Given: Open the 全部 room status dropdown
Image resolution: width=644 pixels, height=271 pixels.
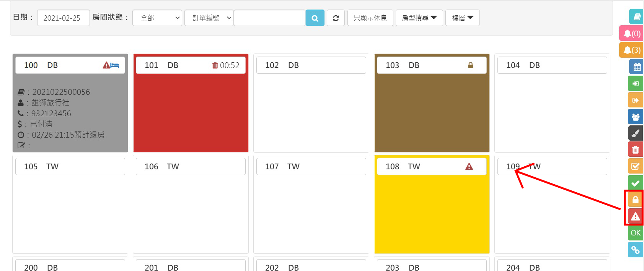Looking at the screenshot, I should (157, 18).
